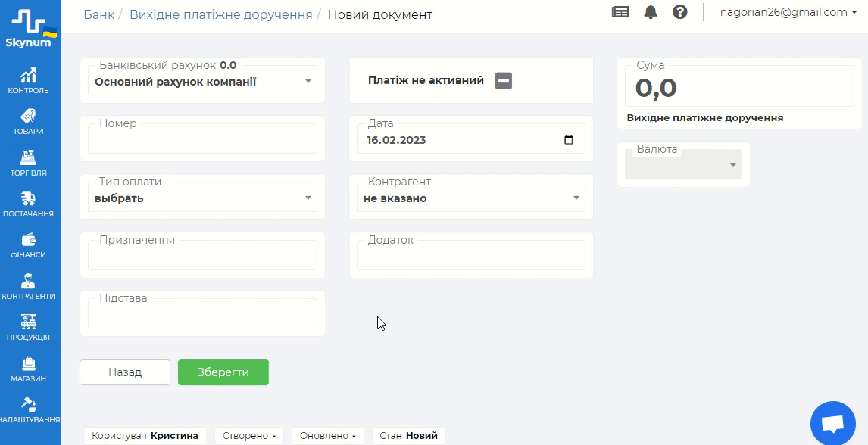The height and width of the screenshot is (445, 868).
Task: Open the Контроль section
Action: click(29, 81)
